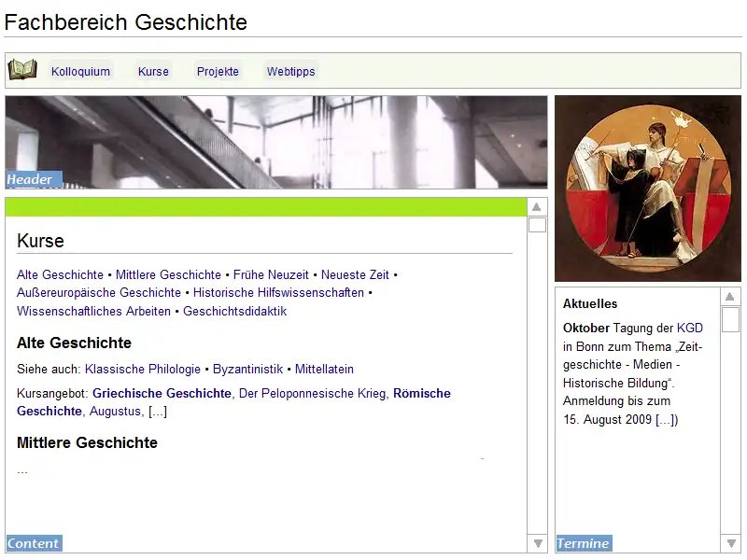Open Der Peloponnesische Krieg course link
This screenshot has height=560, width=747.
[x=312, y=394]
